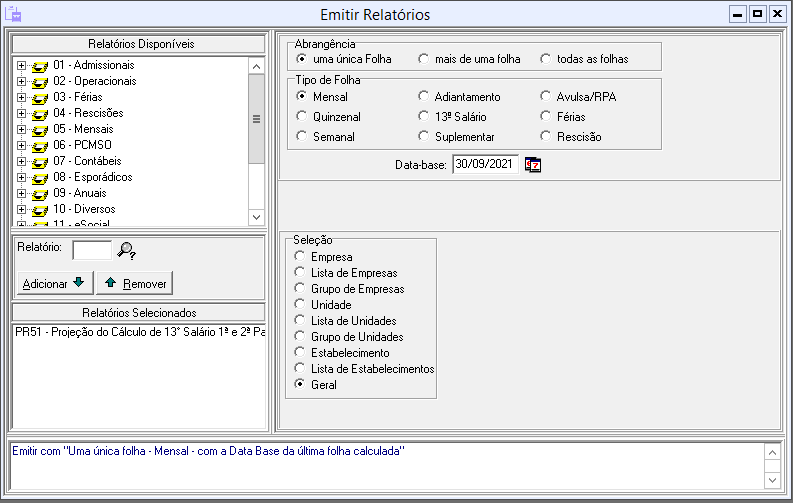Choose the 13º Salário folha type
Viewport: 793px width, 503px height.
click(424, 117)
